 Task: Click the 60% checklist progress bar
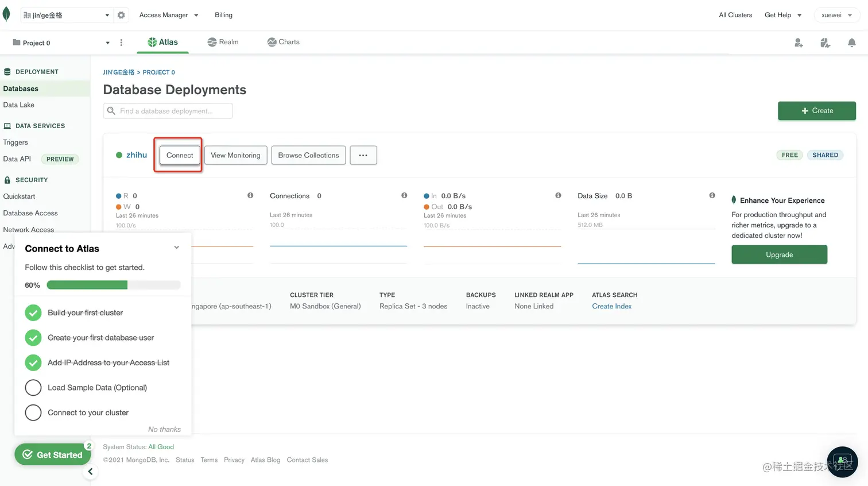(x=114, y=285)
